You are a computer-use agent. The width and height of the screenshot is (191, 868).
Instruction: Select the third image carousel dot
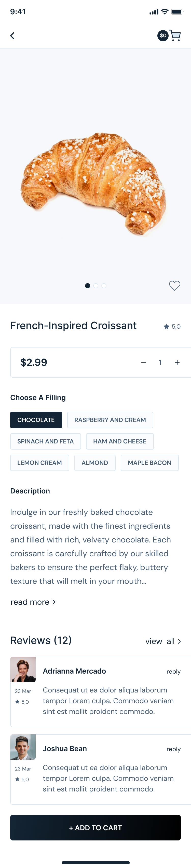coord(104,286)
